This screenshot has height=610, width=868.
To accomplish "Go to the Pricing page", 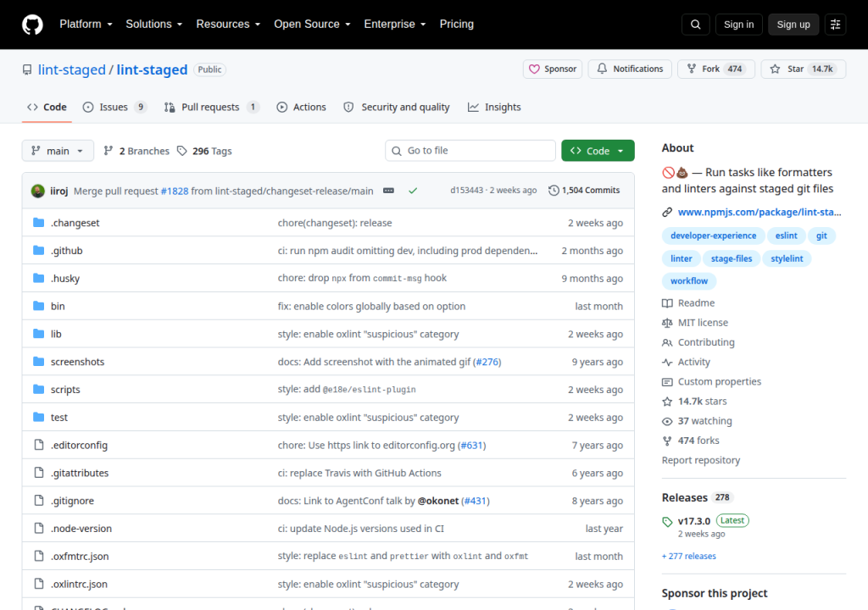I will point(457,25).
